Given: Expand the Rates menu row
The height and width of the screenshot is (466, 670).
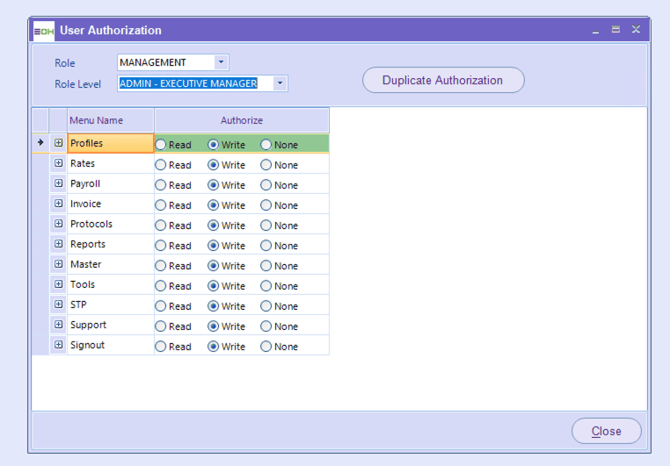Looking at the screenshot, I should point(58,164).
